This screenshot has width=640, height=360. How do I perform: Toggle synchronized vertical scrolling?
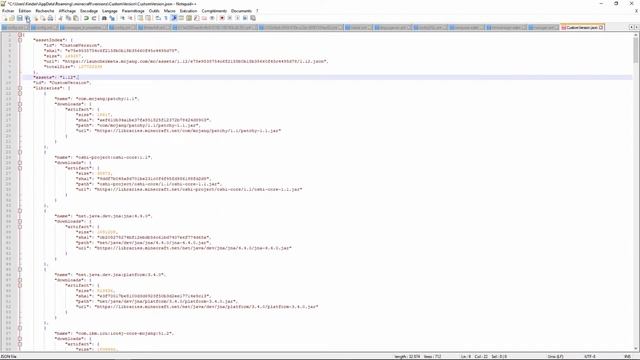140,18
